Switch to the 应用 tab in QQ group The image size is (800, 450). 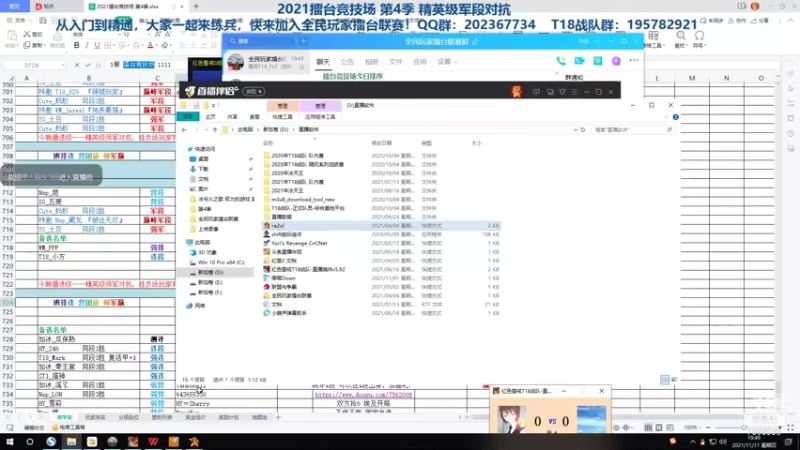pyautogui.click(x=419, y=62)
